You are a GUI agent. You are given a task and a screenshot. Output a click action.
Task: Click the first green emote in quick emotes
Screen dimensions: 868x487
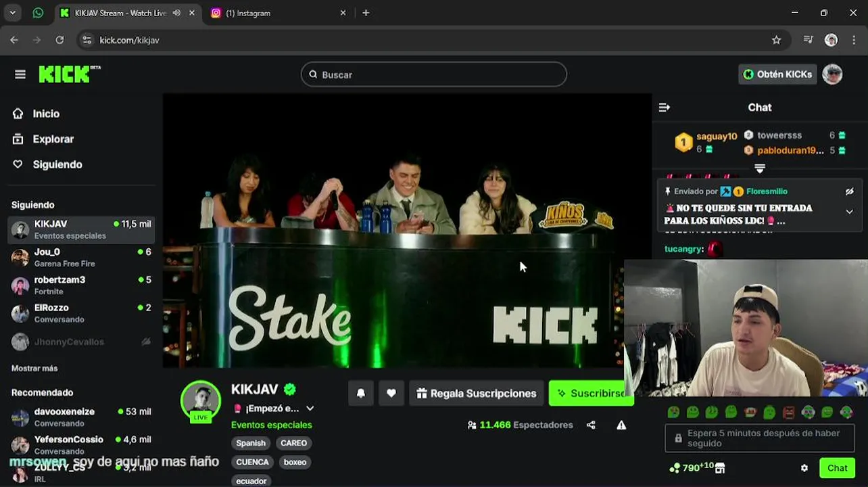(673, 412)
